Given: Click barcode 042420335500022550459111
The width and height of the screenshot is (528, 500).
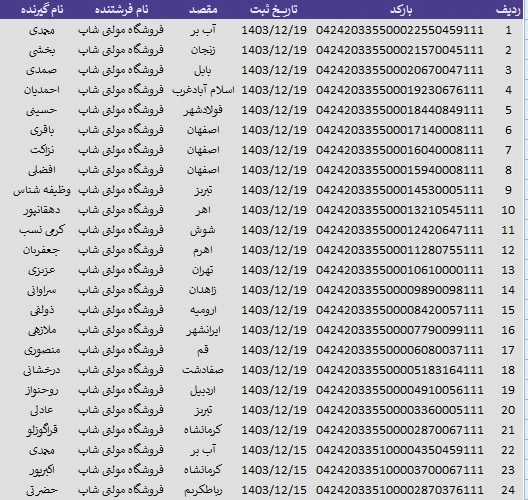Looking at the screenshot, I should pyautogui.click(x=400, y=30).
